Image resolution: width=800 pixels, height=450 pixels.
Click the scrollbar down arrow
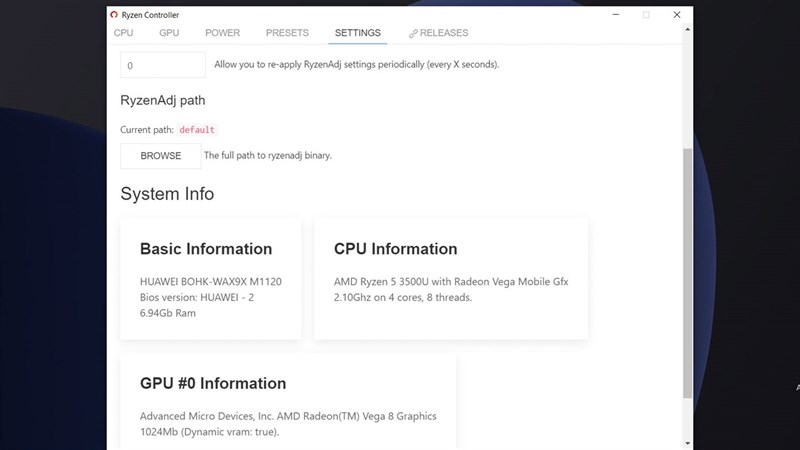(x=688, y=443)
